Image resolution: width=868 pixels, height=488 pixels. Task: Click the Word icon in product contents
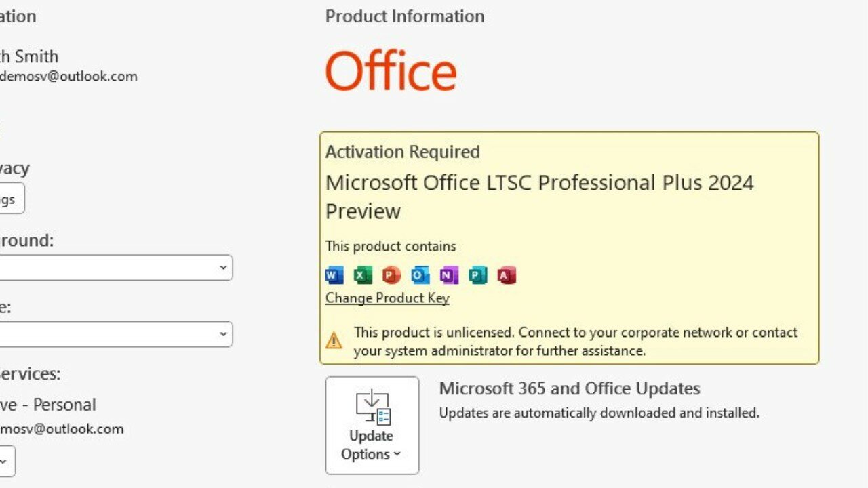coord(334,274)
